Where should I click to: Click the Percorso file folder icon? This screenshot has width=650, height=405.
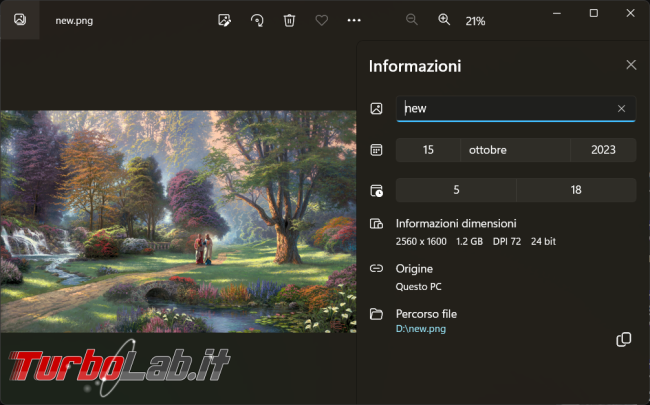point(376,314)
